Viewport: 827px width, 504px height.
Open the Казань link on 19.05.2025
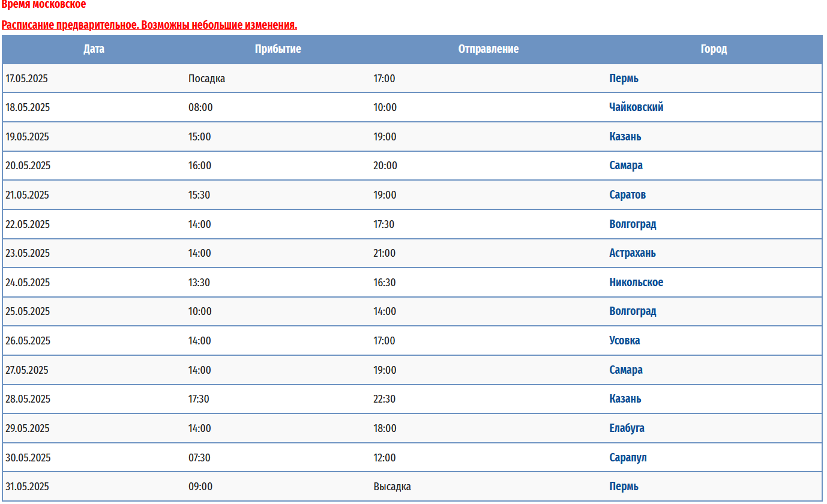(x=625, y=137)
